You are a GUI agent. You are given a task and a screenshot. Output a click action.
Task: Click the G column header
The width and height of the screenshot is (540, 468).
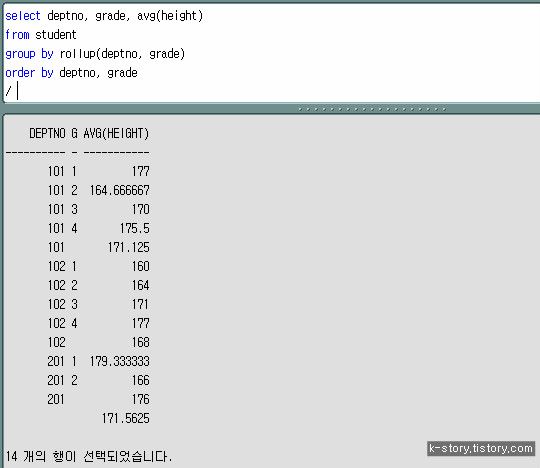74,133
